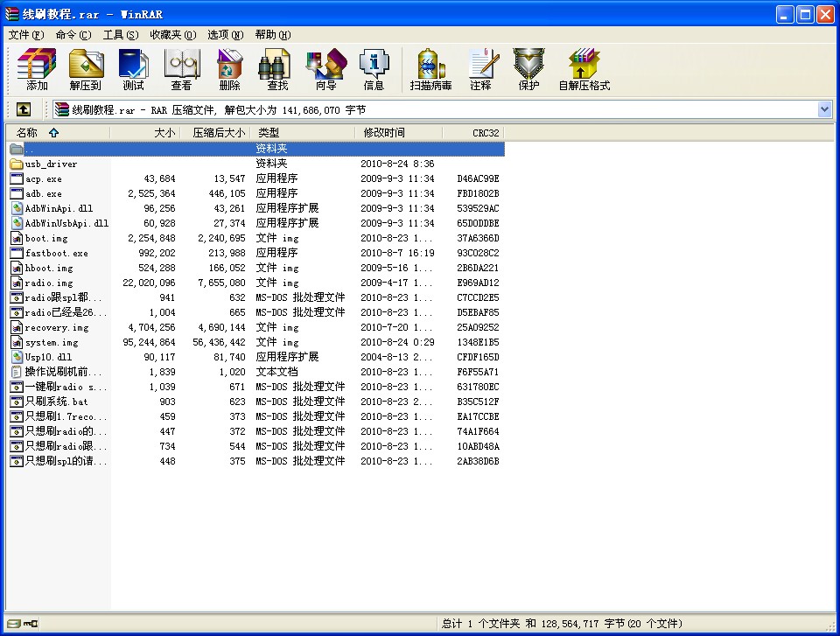Click the Extract To (解压到) icon
The height and width of the screenshot is (636, 840).
click(x=85, y=70)
